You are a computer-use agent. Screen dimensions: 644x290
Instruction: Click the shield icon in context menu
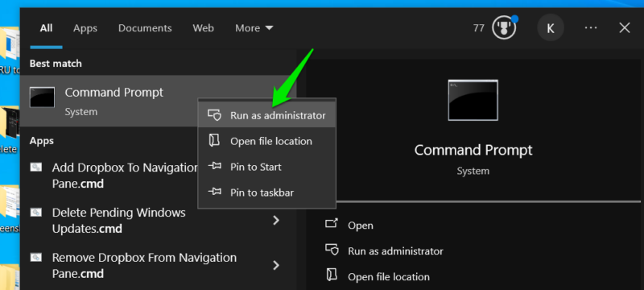click(x=214, y=115)
